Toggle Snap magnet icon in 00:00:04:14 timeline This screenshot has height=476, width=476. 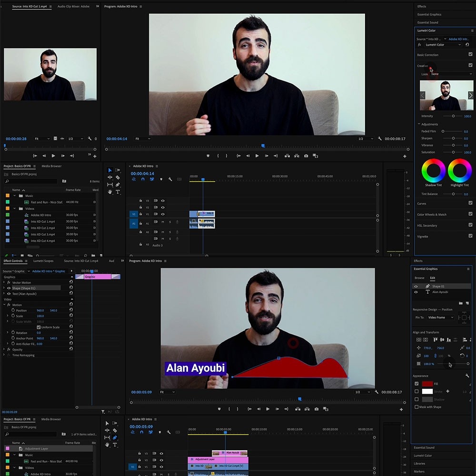[143, 179]
